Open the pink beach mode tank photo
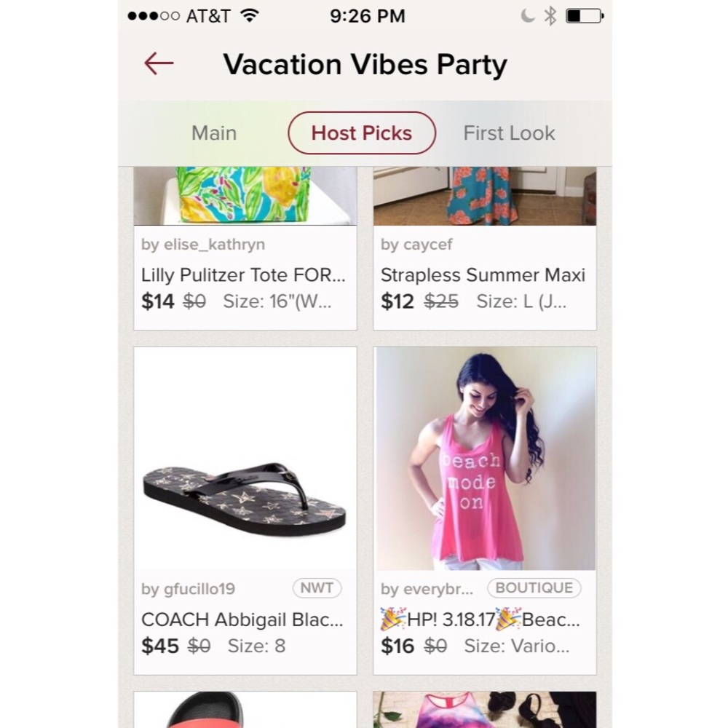 (485, 459)
